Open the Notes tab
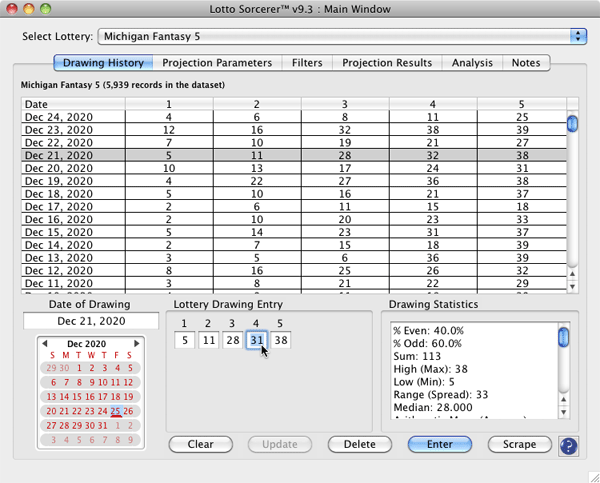This screenshot has height=483, width=600. click(x=526, y=63)
